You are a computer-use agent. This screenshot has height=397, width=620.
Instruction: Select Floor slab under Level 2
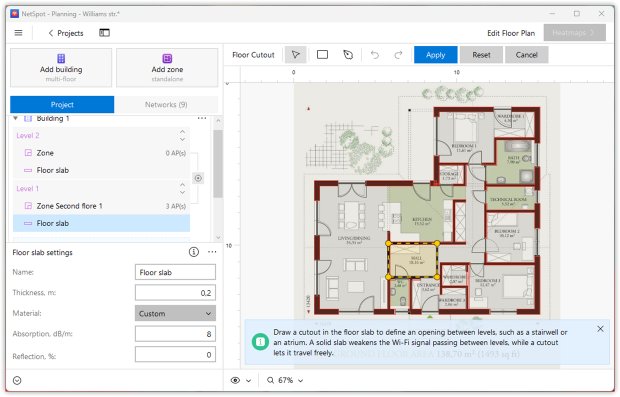pos(101,170)
